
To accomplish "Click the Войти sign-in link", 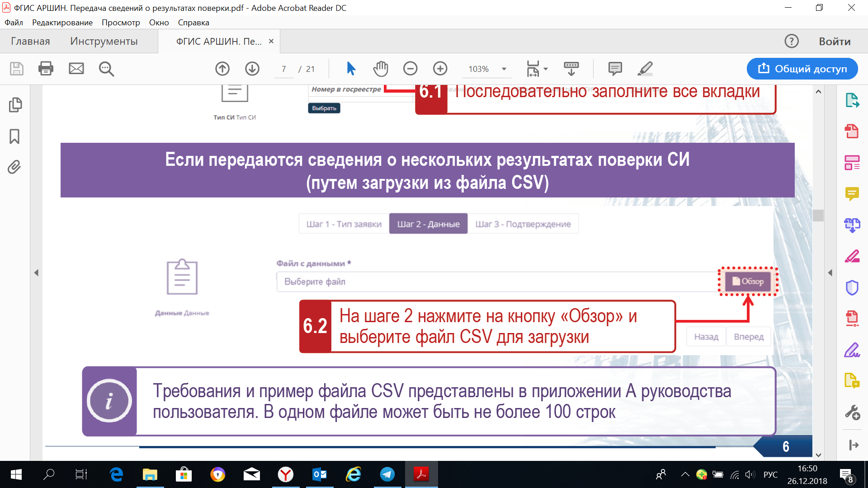I will (835, 41).
